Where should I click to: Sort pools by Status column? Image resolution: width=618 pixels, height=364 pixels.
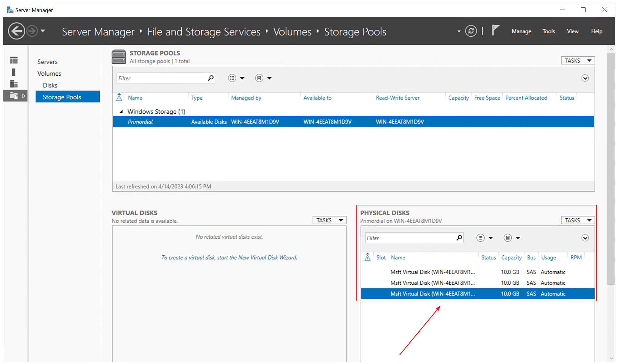(x=567, y=98)
